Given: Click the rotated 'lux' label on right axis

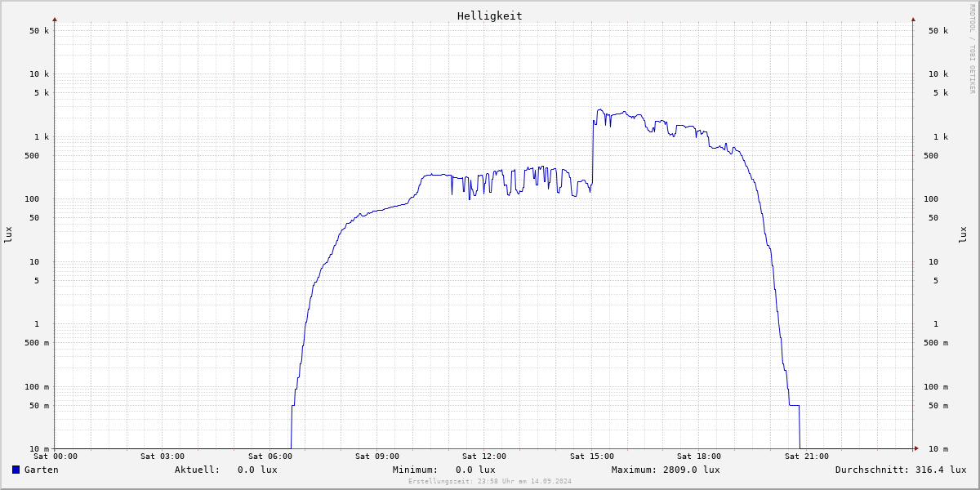Looking at the screenshot, I should [963, 234].
